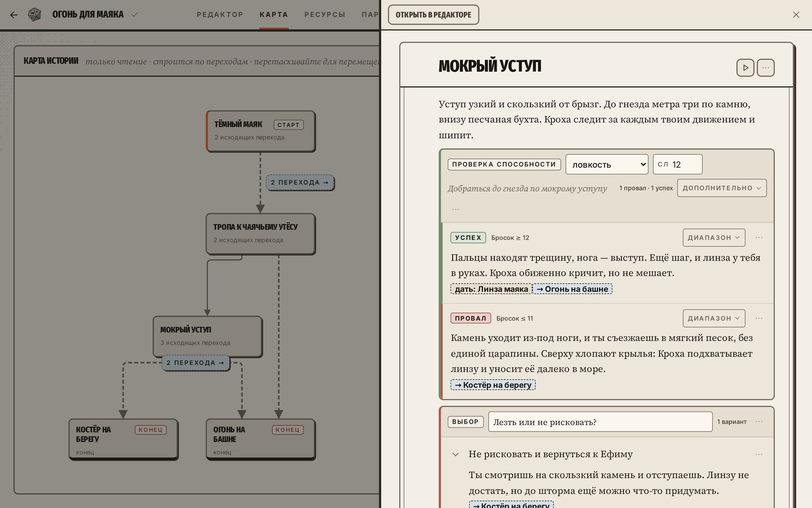Click the Старт badge on Тёмный маяк

tap(288, 125)
